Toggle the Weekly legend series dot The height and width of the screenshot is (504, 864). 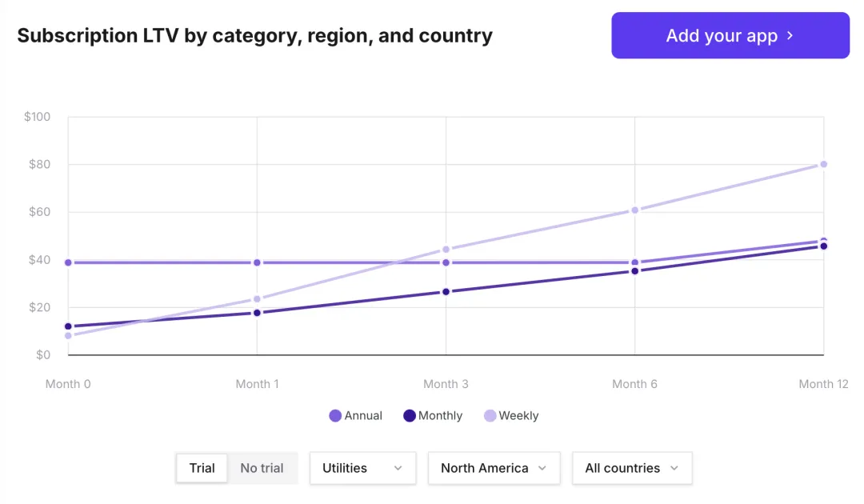point(490,416)
